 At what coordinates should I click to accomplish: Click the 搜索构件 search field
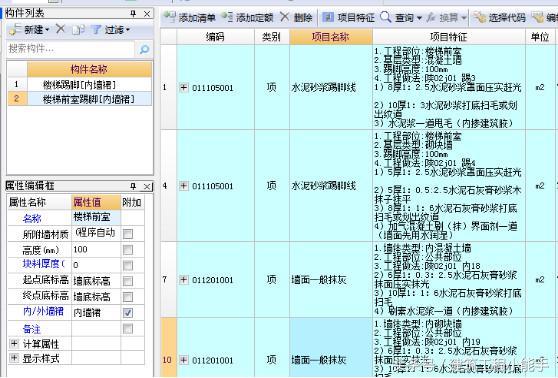pyautogui.click(x=70, y=49)
